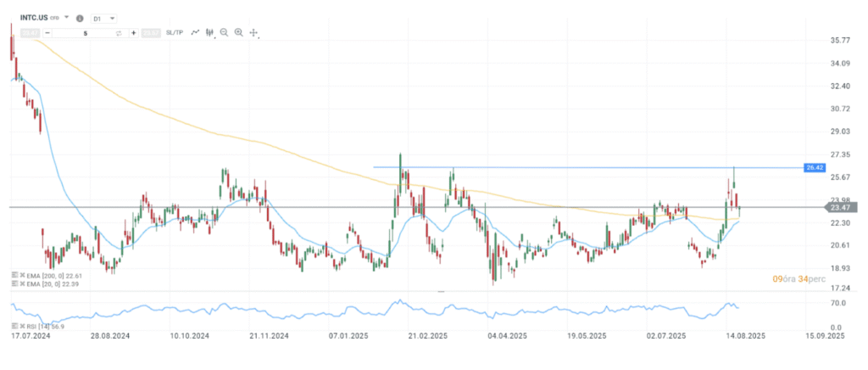Viewport: 868px width, 370px height.
Task: Remove the RSI 14 indicator
Action: point(20,325)
